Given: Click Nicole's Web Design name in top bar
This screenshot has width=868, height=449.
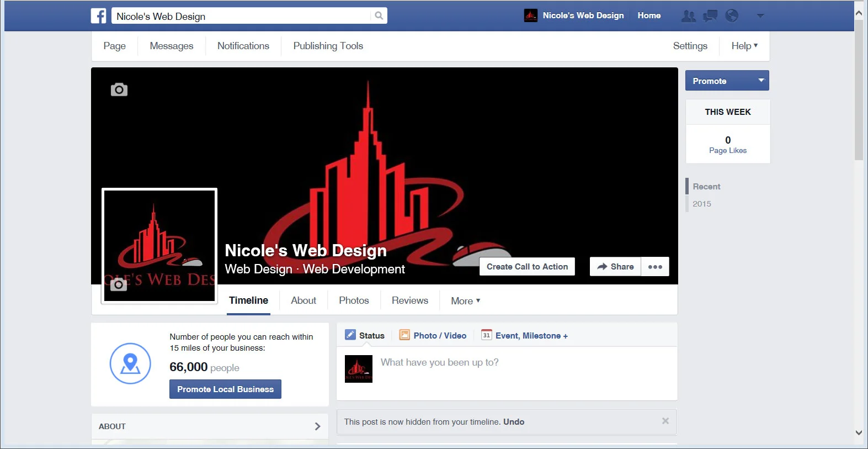Looking at the screenshot, I should tap(583, 15).
